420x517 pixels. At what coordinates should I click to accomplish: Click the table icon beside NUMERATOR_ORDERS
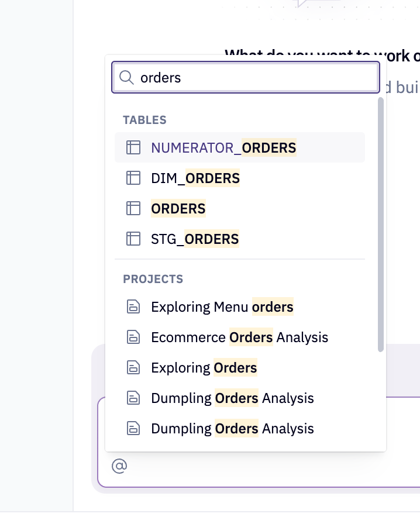tap(133, 147)
